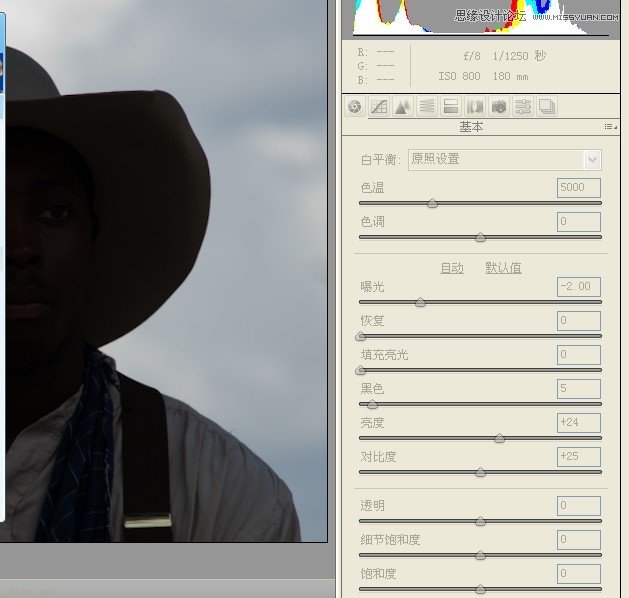The width and height of the screenshot is (629, 598).
Task: Click the 曝光 exposure value field
Action: click(x=579, y=287)
